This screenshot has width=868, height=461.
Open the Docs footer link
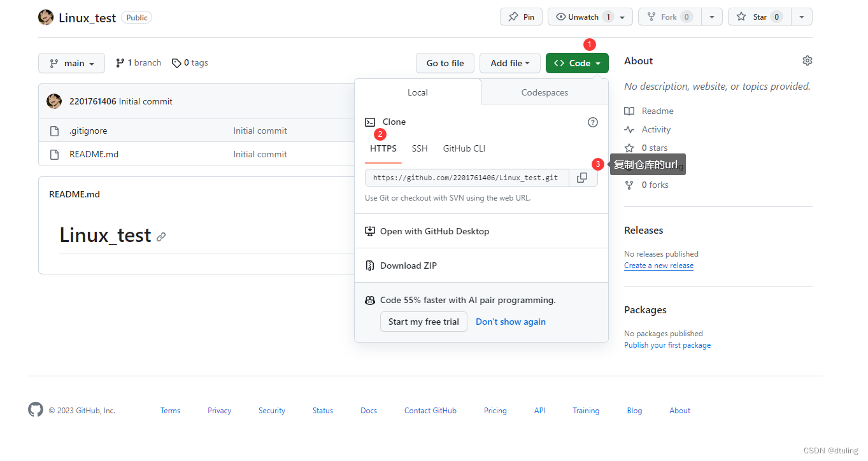tap(369, 411)
